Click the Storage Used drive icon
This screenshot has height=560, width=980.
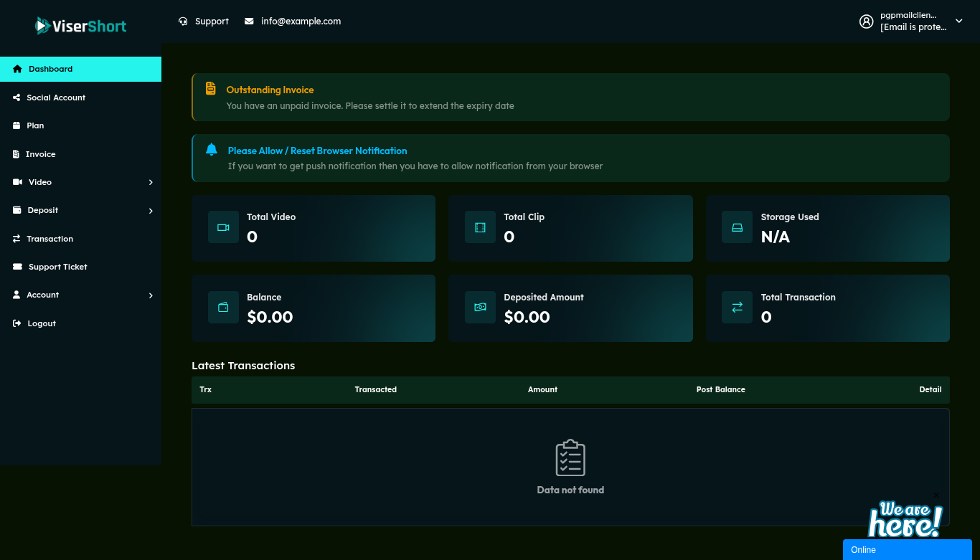coord(737,227)
